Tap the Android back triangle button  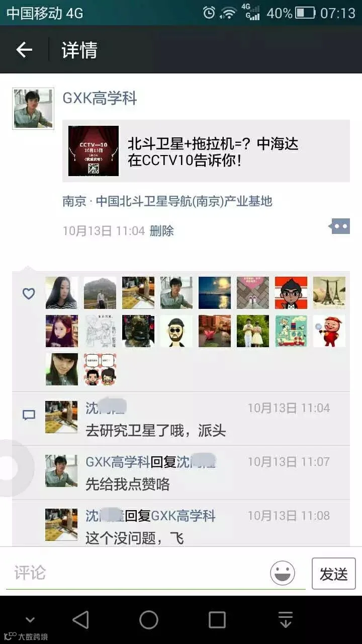pyautogui.click(x=81, y=620)
